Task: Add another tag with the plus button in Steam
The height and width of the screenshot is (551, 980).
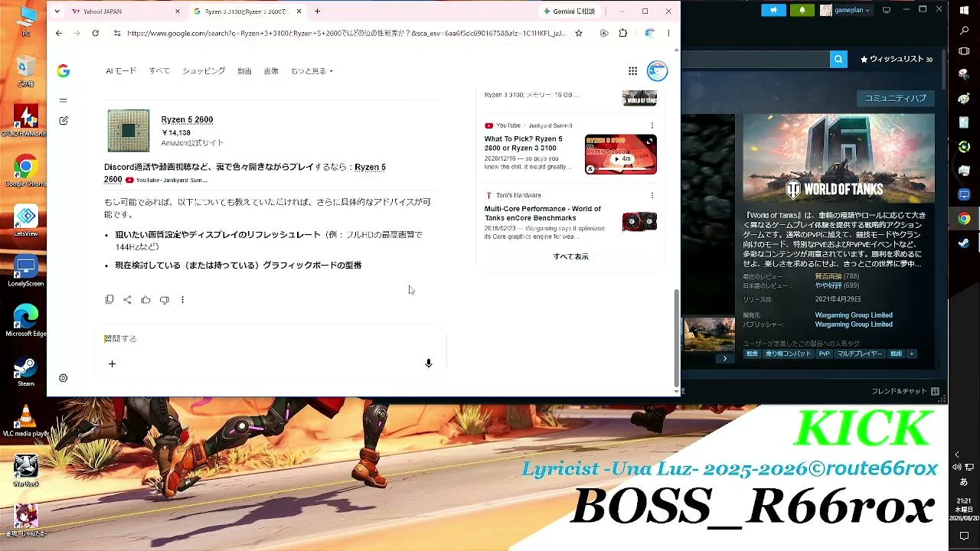Action: coord(911,354)
